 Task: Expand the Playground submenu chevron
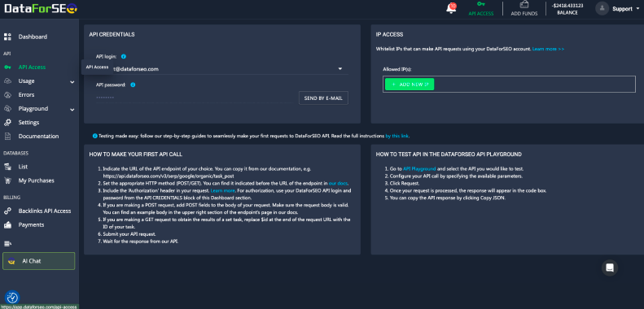(x=72, y=110)
